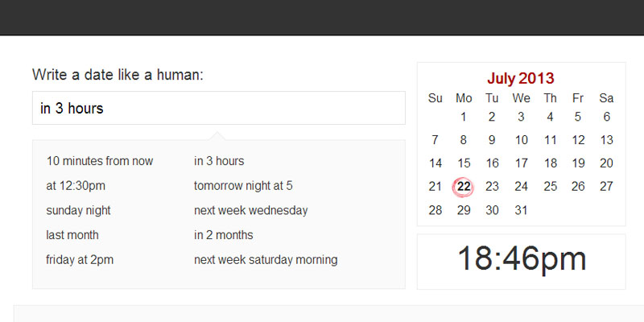Image resolution: width=644 pixels, height=322 pixels.
Task: Pick the "friday at 2pm" example
Action: tap(80, 260)
